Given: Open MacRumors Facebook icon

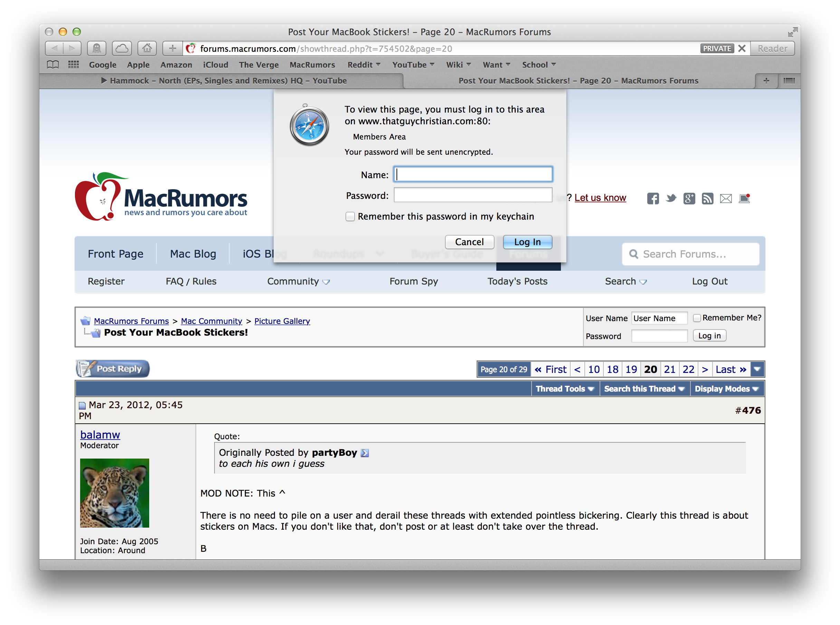Looking at the screenshot, I should click(653, 198).
